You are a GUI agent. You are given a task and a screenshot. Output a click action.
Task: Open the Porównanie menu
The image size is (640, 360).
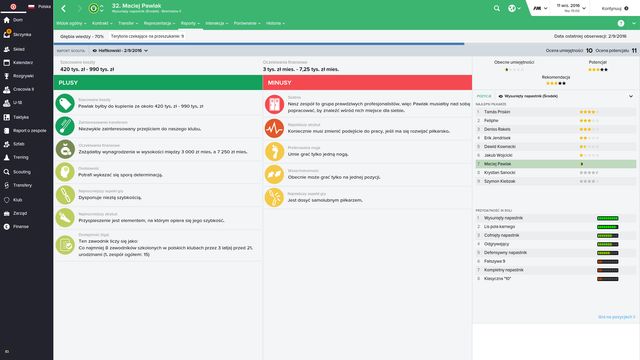[x=247, y=23]
